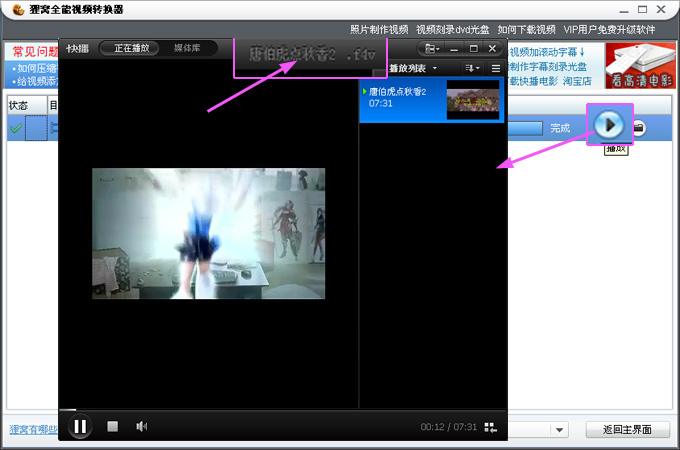The height and width of the screenshot is (450, 680).
Task: Open the 如何下载视频 link
Action: coord(526,29)
